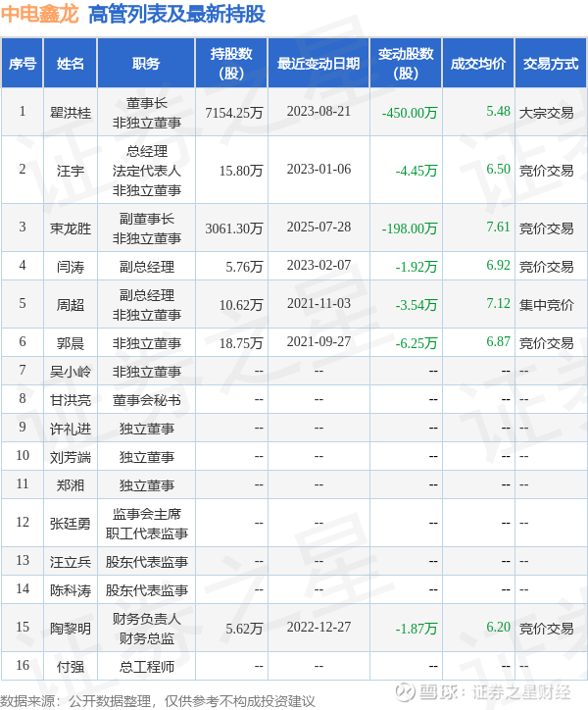Select the name 陶黎明
The height and width of the screenshot is (710, 588).
click(x=71, y=628)
